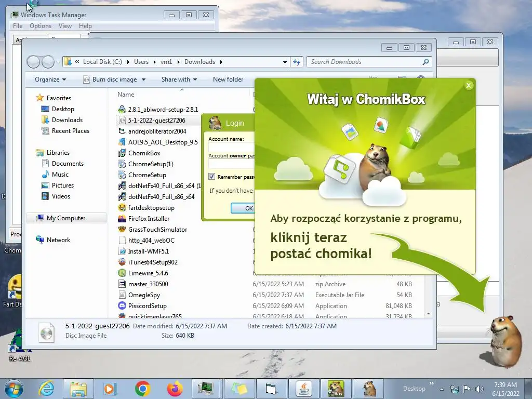This screenshot has height=399, width=532.
Task: Open the address bar history dropdown
Action: pos(285,62)
